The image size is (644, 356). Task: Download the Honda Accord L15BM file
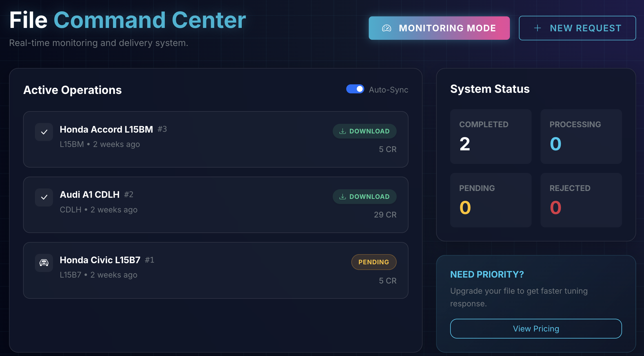click(x=365, y=131)
